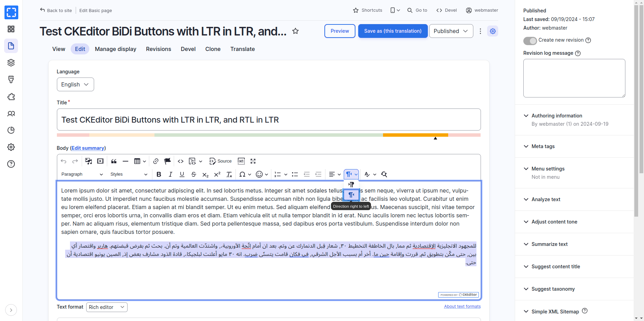Image resolution: width=644 pixels, height=321 pixels.
Task: Expand the Authoring information section
Action: coord(557,116)
